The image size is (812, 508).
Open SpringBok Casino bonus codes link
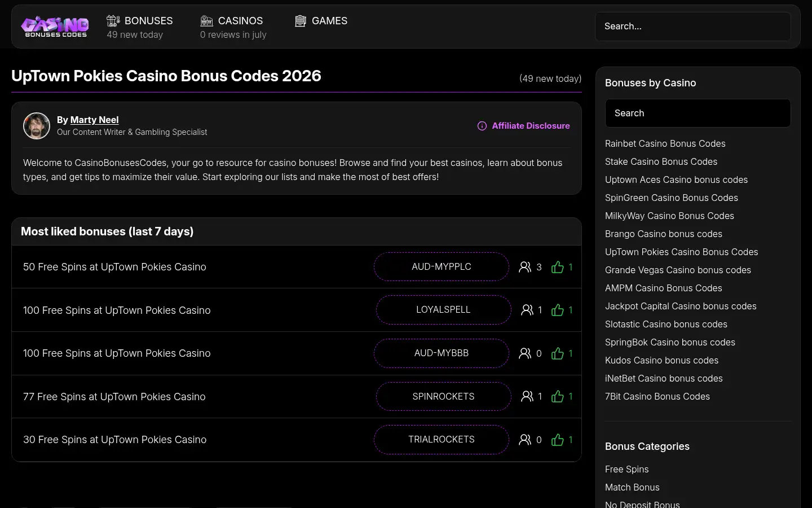click(x=670, y=343)
